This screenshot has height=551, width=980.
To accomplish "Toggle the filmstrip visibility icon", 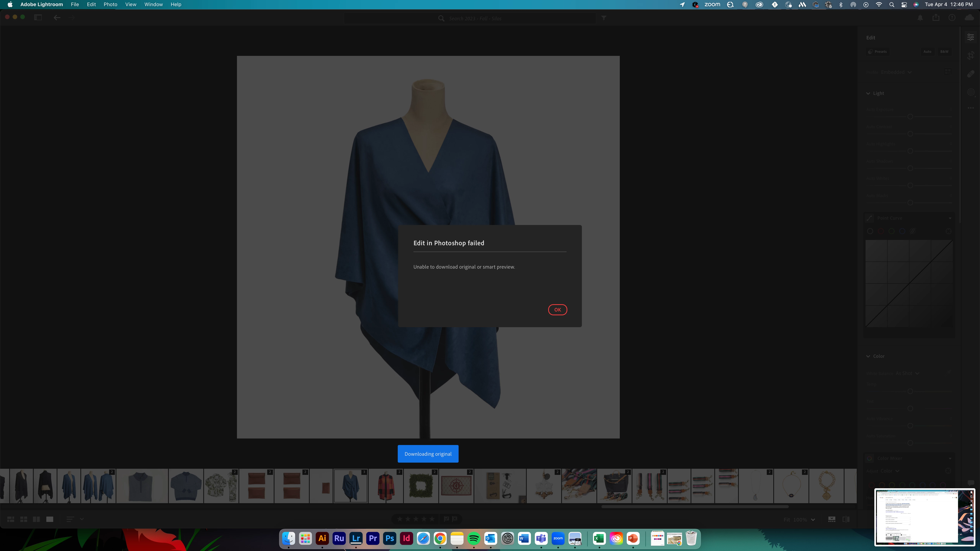I will 832,519.
